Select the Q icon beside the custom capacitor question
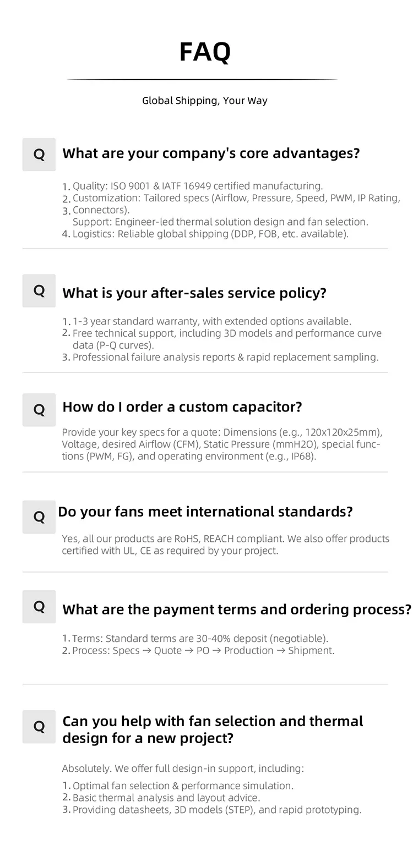Image resolution: width=413 pixels, height=868 pixels. (x=39, y=410)
